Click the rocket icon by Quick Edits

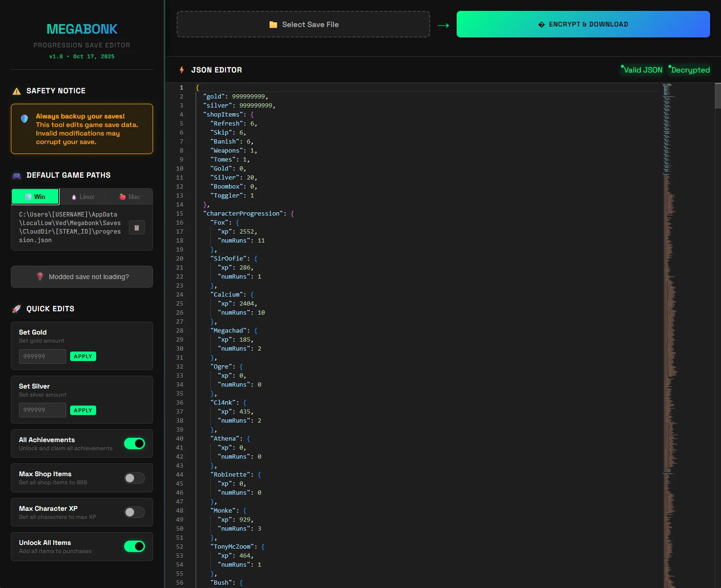pyautogui.click(x=17, y=309)
